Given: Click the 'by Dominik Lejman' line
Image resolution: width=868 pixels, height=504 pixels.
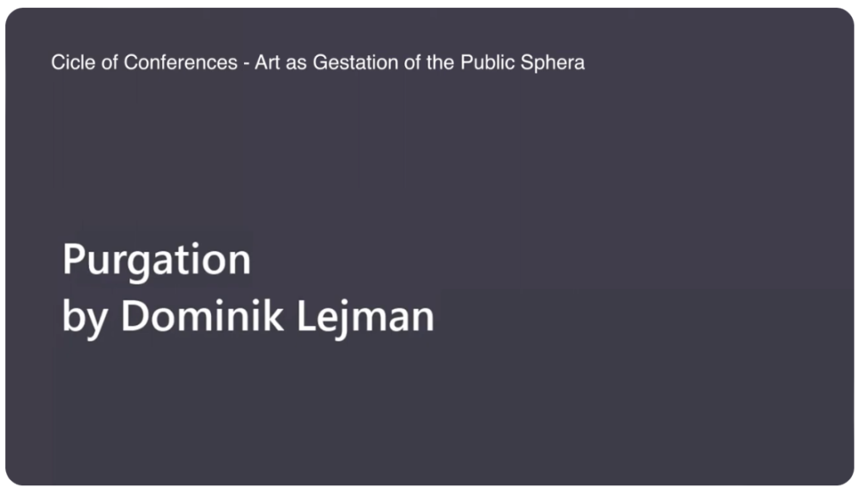Looking at the screenshot, I should 248,316.
